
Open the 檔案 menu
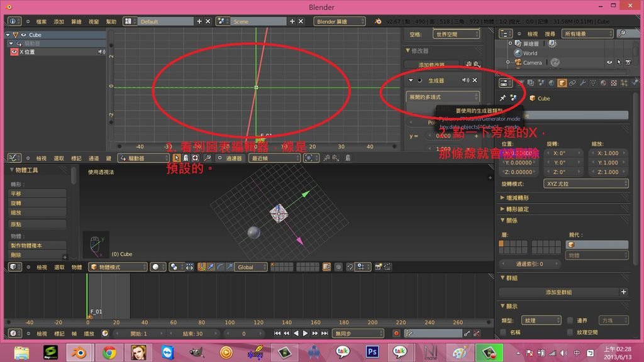tap(41, 21)
